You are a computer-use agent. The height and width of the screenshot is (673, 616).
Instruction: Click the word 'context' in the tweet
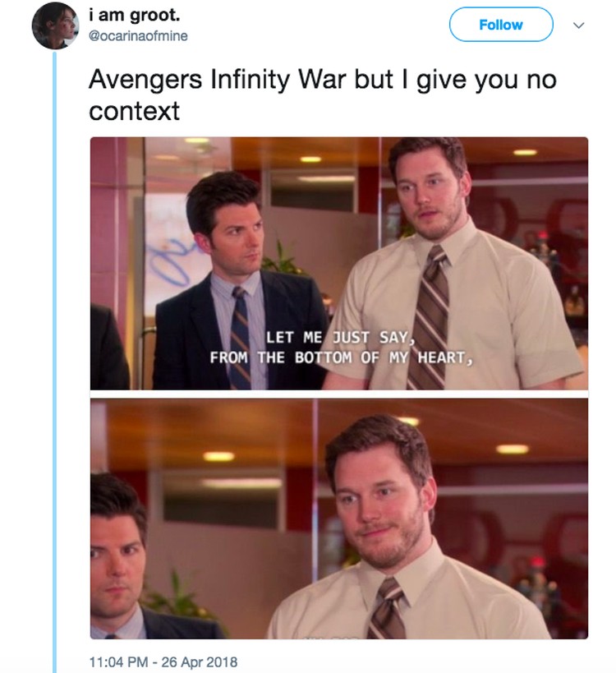[134, 111]
